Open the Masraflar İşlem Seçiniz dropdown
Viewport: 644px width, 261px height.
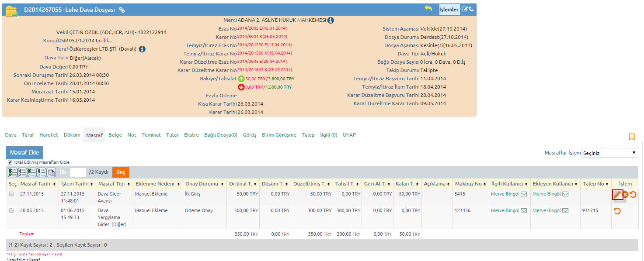pos(609,153)
